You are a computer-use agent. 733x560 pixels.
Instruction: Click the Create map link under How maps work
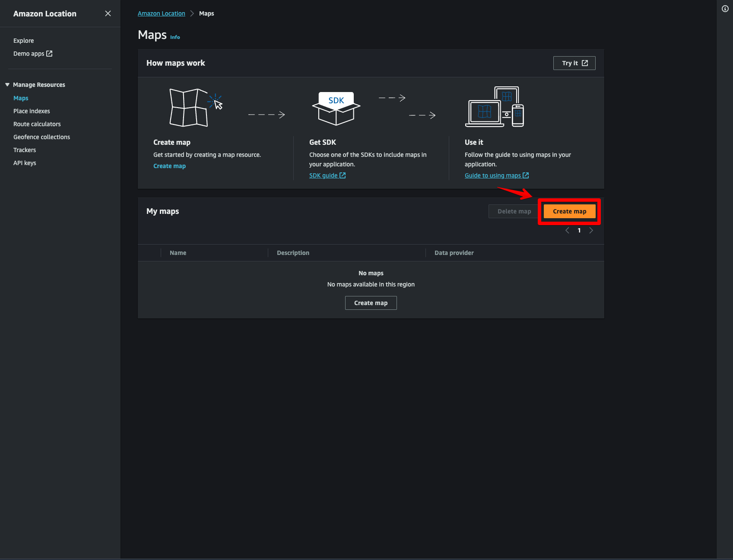coord(169,166)
